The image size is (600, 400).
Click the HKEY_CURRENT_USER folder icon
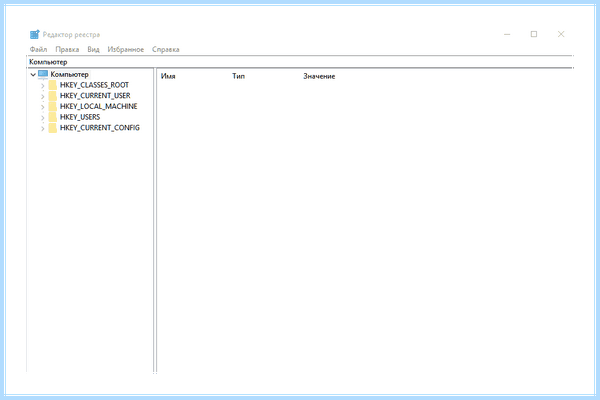53,96
